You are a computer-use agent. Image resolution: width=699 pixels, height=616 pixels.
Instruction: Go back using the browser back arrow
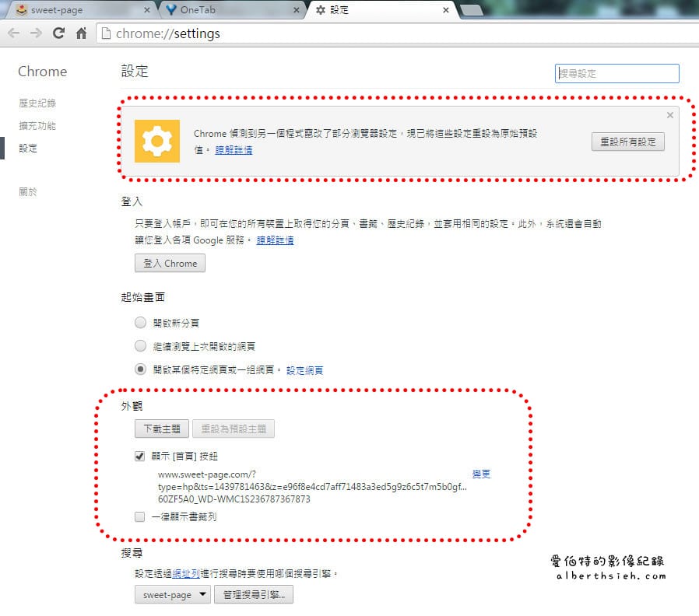tap(14, 33)
